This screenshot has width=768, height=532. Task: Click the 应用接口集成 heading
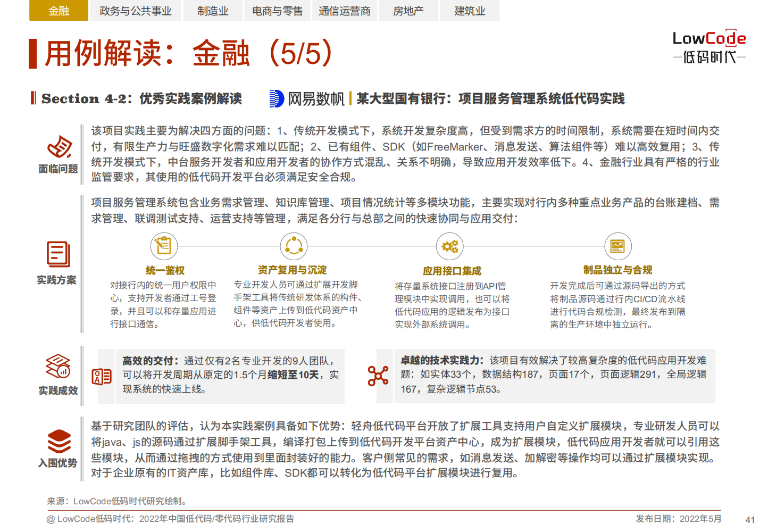(x=452, y=271)
